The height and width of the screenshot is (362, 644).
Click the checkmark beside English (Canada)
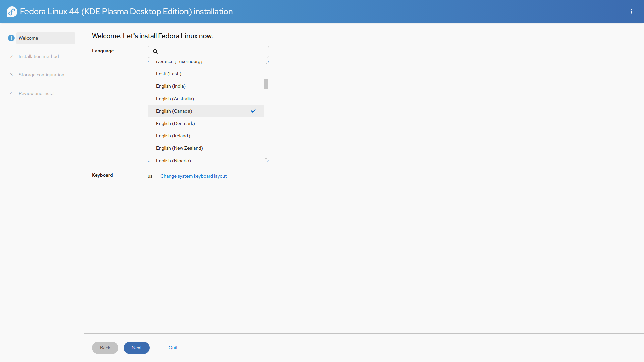[x=253, y=111]
